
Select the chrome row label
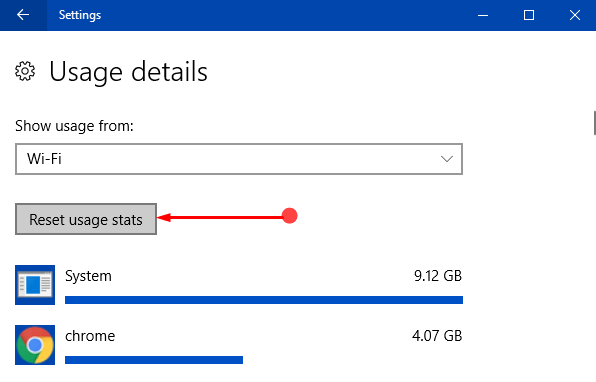click(x=90, y=336)
